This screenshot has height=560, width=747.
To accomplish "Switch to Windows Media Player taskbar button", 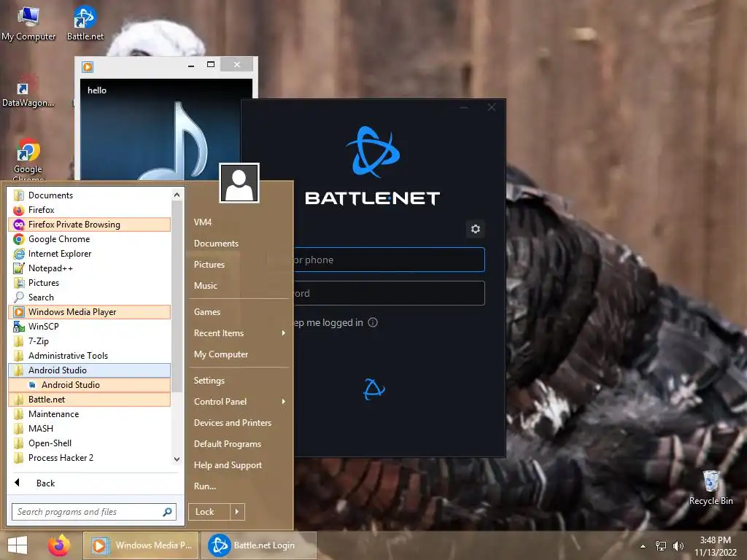I will 141,545.
